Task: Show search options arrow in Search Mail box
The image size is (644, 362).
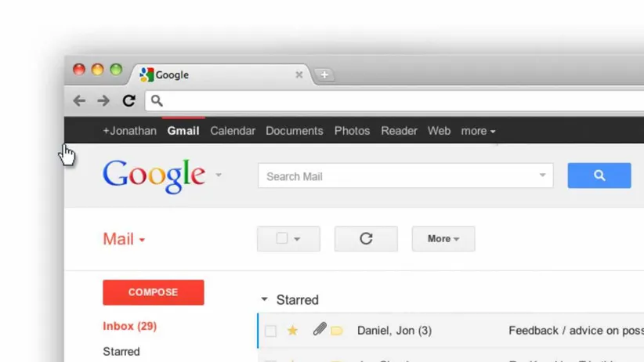Action: click(543, 175)
